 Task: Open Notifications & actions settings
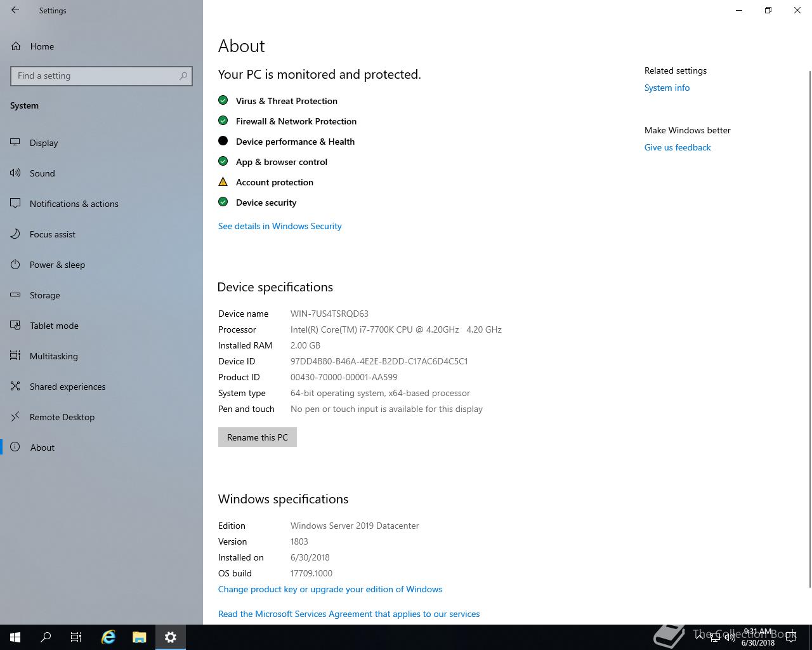pos(101,204)
